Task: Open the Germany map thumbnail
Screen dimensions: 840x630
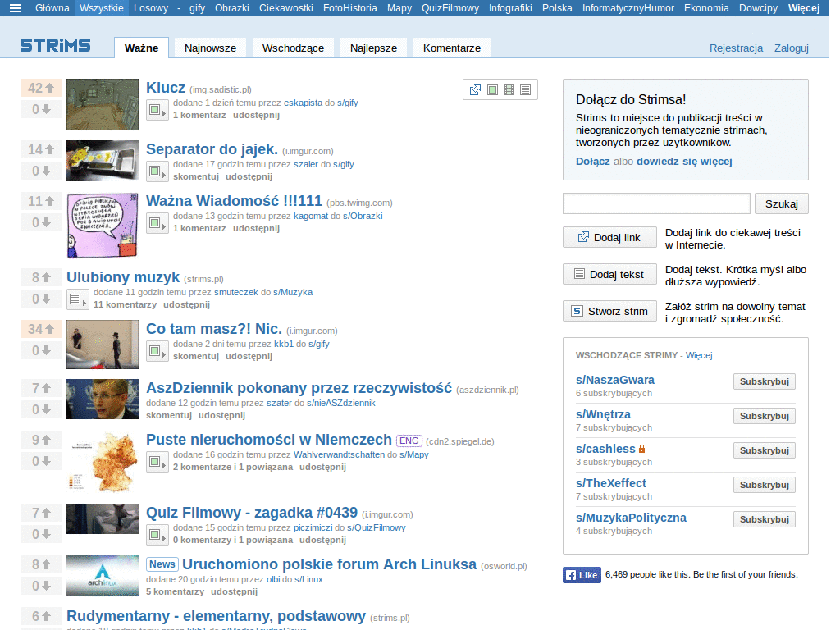Action: [x=103, y=462]
